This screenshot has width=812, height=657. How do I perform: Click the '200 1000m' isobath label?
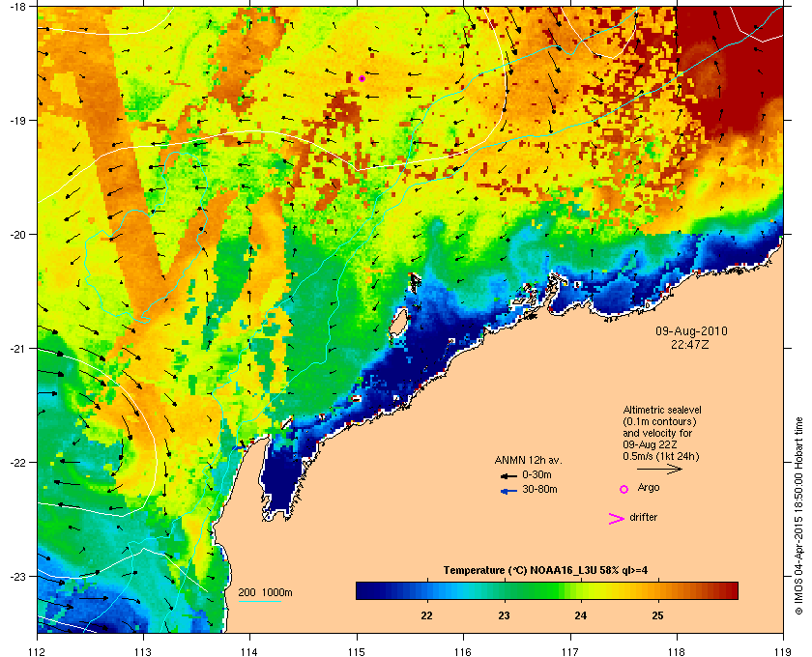[x=265, y=592]
